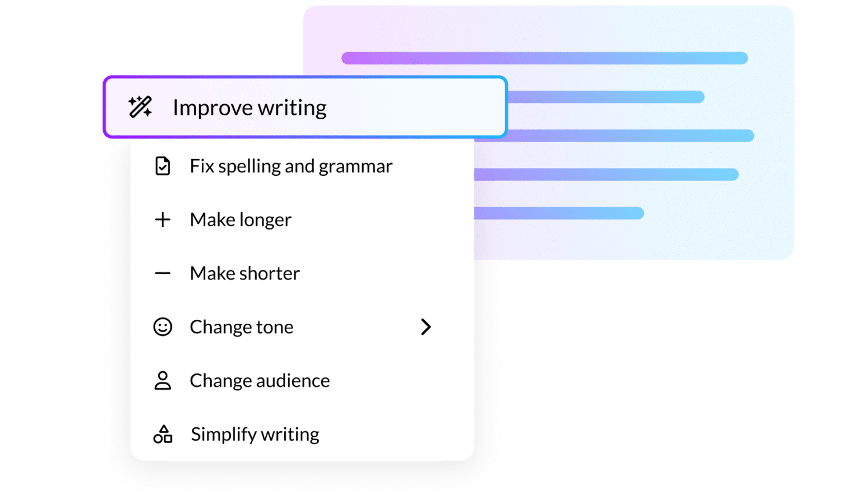
Task: Click the minus icon beside Make shorter
Action: click(x=163, y=273)
